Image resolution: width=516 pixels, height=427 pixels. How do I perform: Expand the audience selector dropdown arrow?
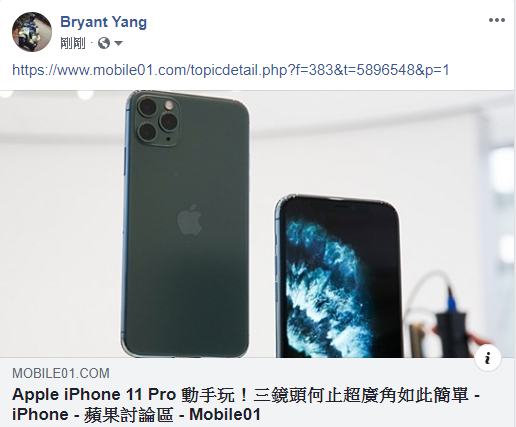pyautogui.click(x=118, y=43)
